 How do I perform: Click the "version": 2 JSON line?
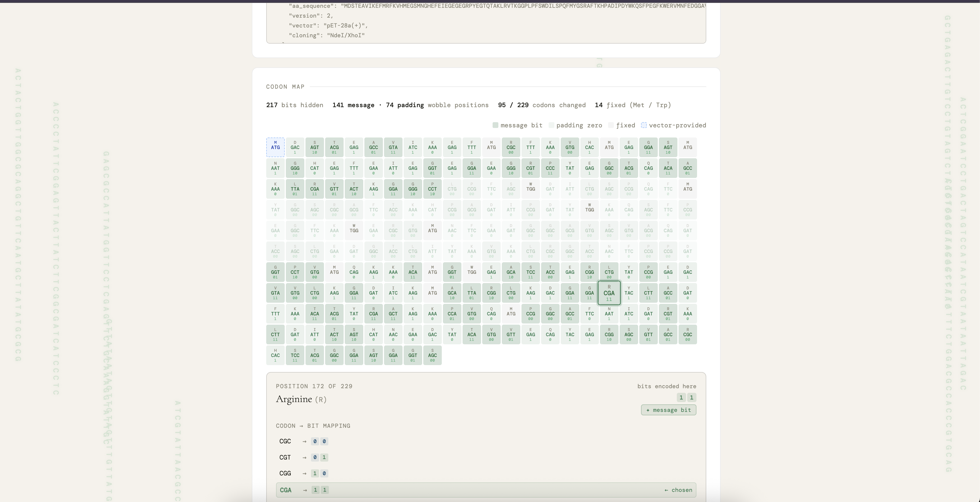[311, 16]
